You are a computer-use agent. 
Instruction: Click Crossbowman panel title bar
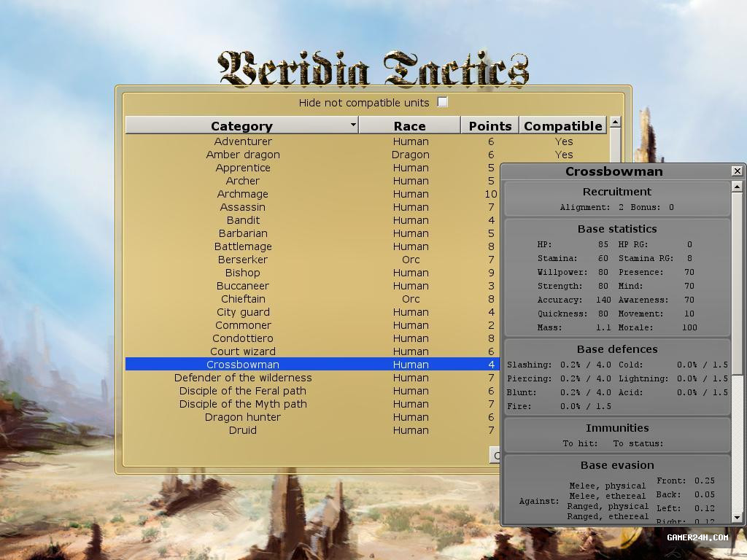pyautogui.click(x=614, y=171)
